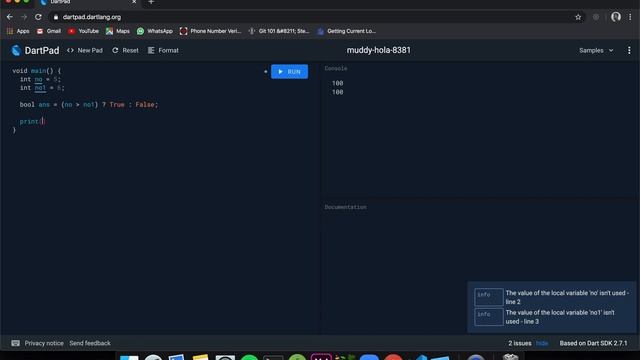The image size is (640, 360).
Task: Open the WhatsApp bookmark
Action: point(155,31)
